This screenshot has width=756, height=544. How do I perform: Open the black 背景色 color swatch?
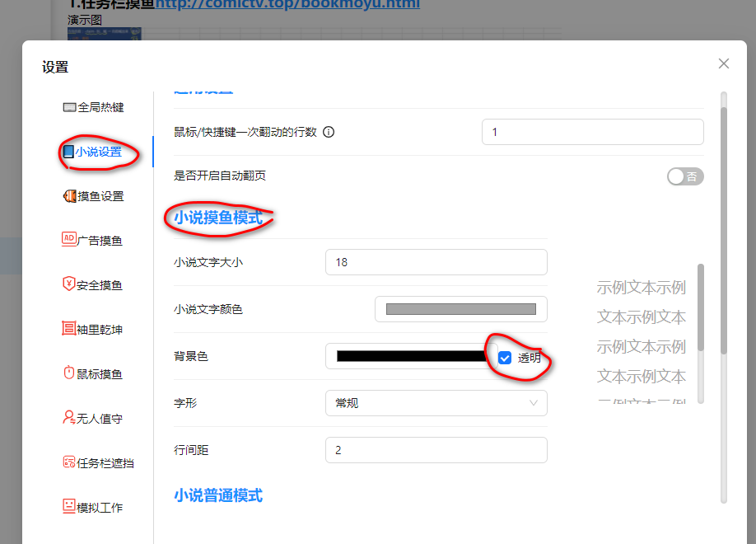[x=411, y=356]
